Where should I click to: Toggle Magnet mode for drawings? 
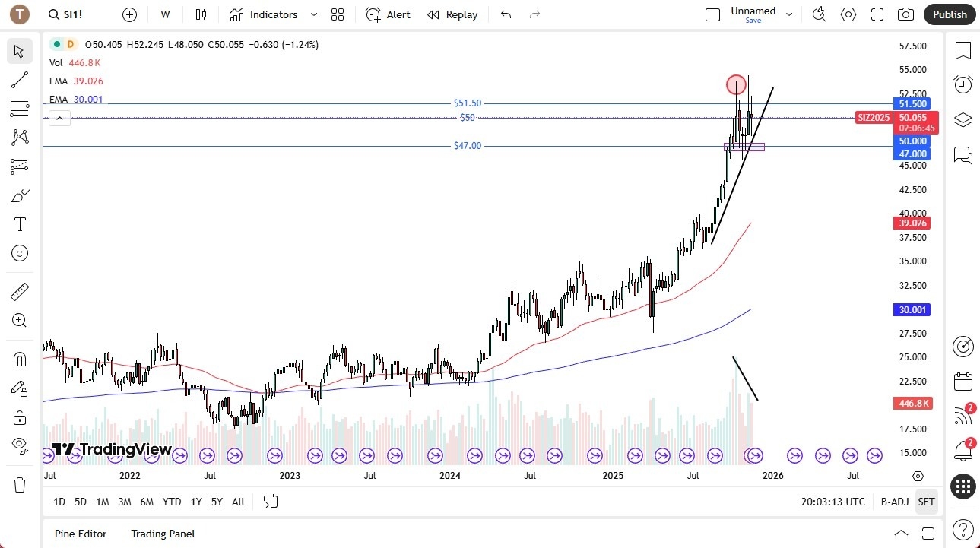[20, 359]
